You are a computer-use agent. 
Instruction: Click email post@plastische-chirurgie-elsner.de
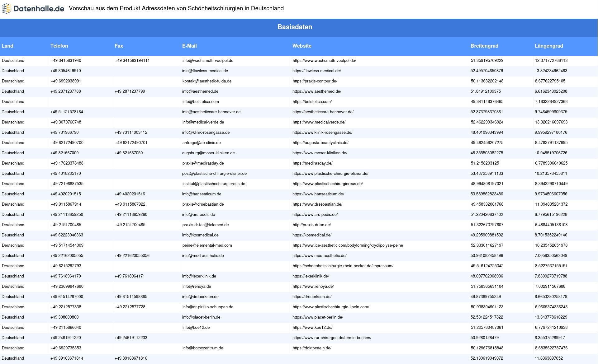click(x=214, y=174)
